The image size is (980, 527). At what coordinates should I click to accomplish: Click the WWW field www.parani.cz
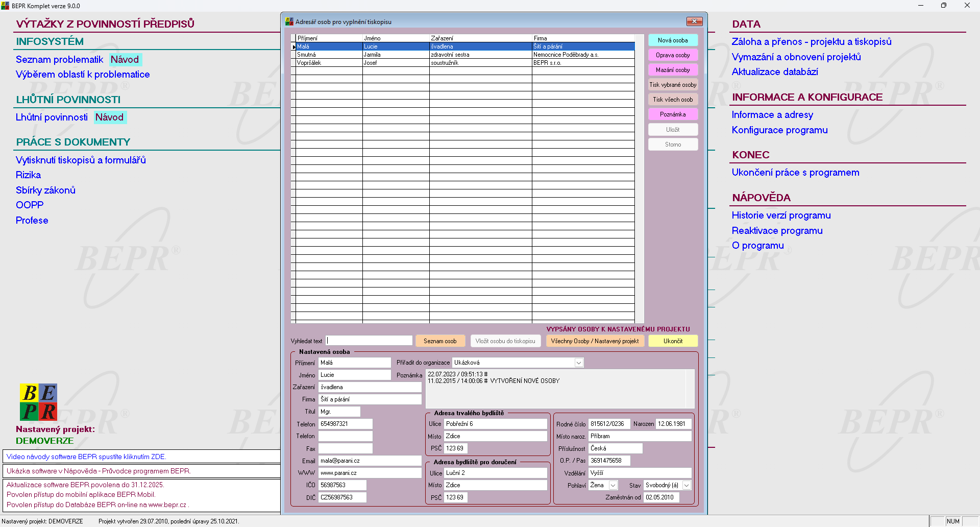370,473
